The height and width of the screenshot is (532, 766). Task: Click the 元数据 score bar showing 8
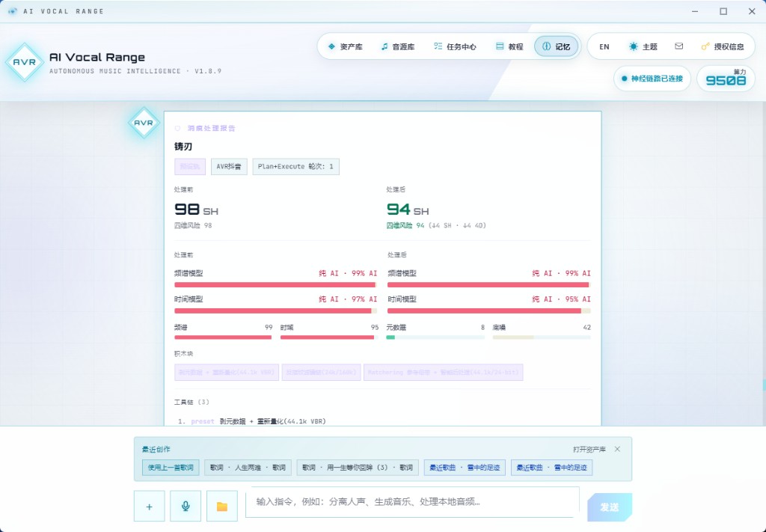pyautogui.click(x=435, y=337)
